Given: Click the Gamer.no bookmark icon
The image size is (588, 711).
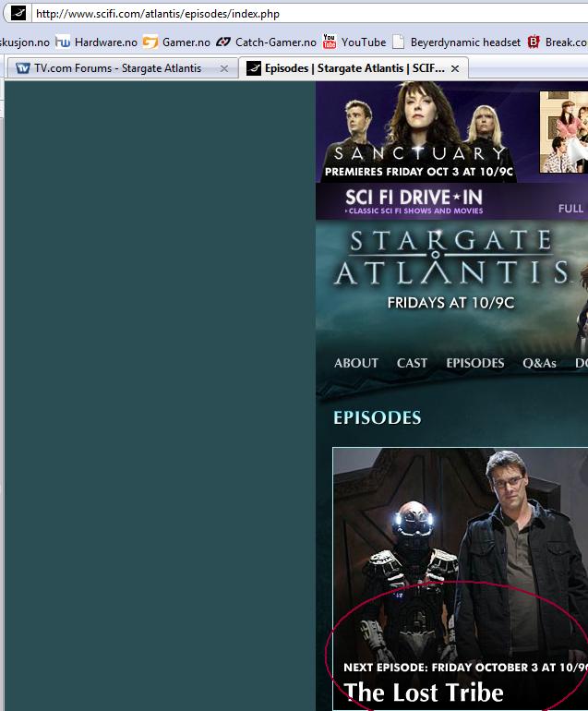Looking at the screenshot, I should [150, 42].
